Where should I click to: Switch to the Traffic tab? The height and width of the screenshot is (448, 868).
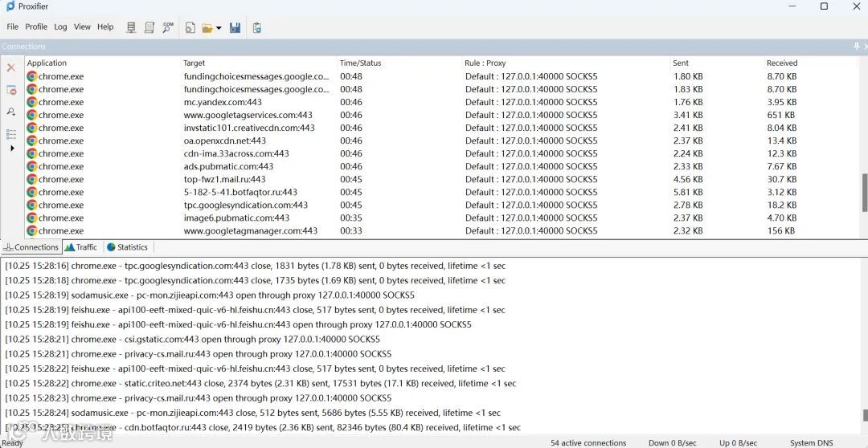[81, 247]
